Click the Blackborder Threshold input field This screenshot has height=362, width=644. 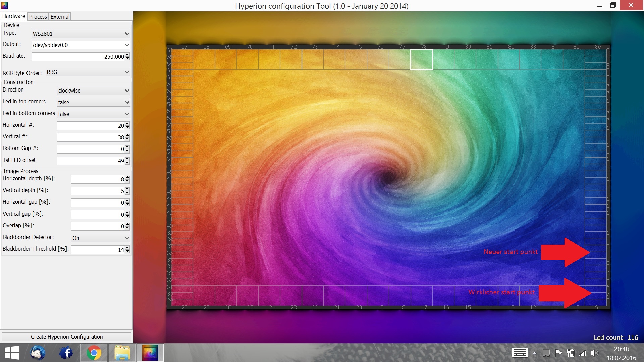pos(98,250)
